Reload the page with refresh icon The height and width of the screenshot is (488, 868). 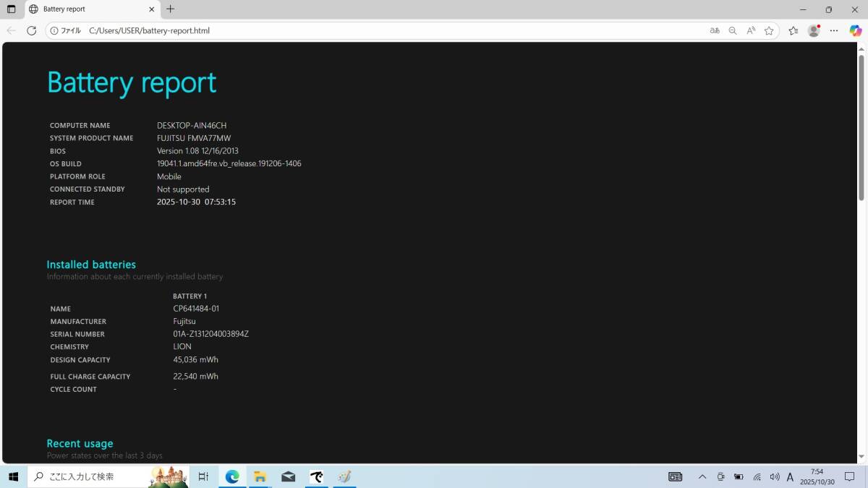tap(31, 30)
